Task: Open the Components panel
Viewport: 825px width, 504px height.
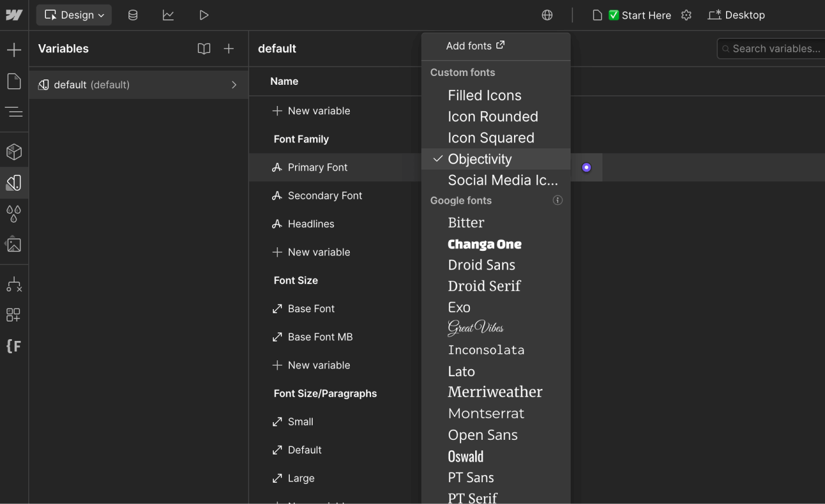Action: 14,151
